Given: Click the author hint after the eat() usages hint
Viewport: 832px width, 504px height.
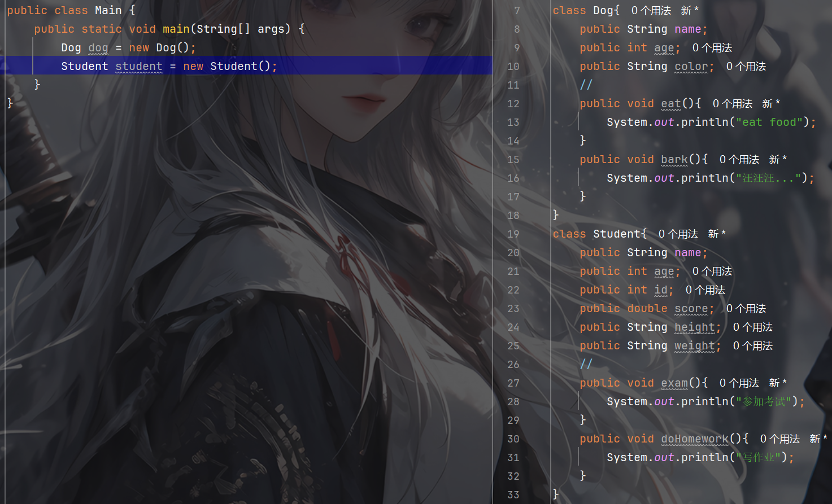Looking at the screenshot, I should coord(771,103).
